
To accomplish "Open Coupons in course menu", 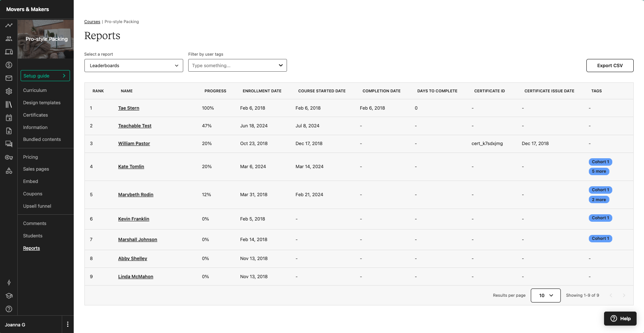I will pos(33,194).
